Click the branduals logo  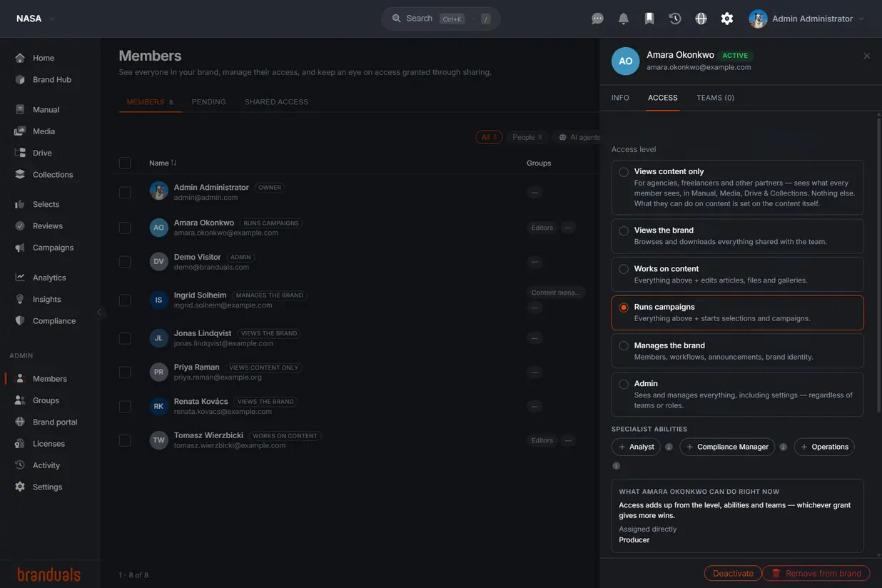pos(49,574)
